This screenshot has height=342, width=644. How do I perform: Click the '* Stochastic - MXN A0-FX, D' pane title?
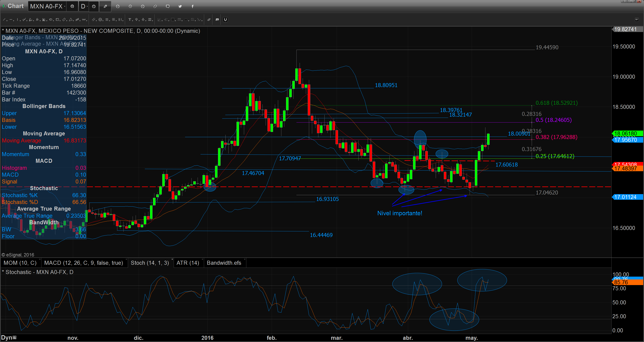click(37, 272)
